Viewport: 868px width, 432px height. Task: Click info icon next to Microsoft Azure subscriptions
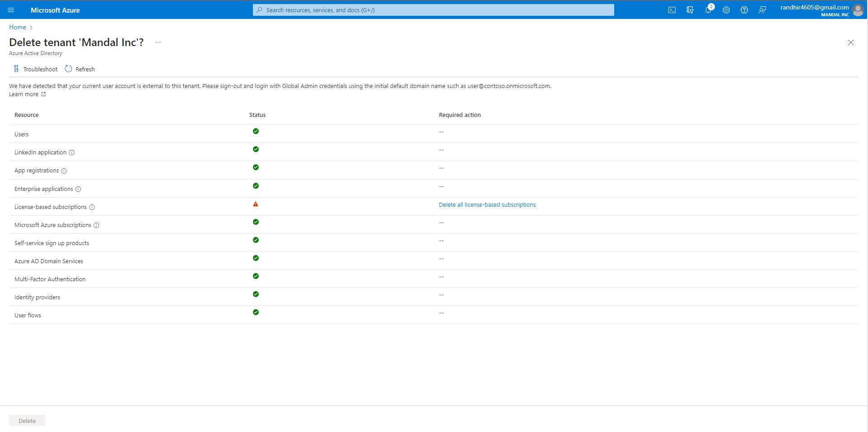pos(96,225)
